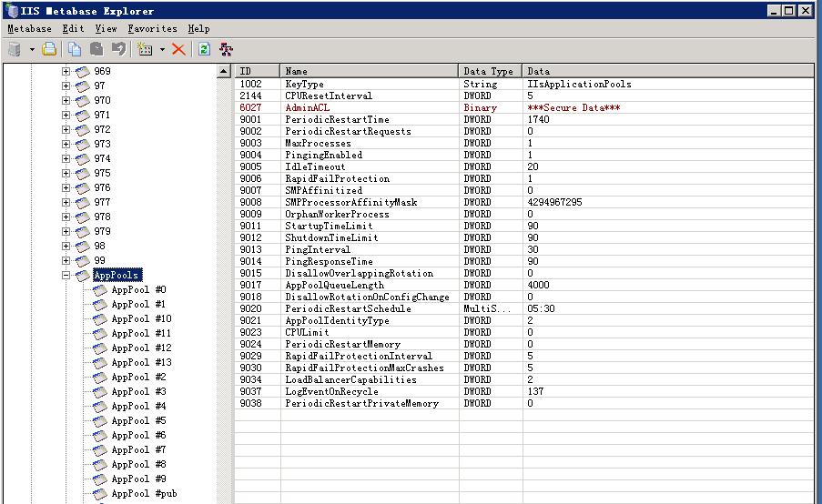Click the AppPool #2 node icon
Image resolution: width=822 pixels, height=504 pixels.
(99, 378)
